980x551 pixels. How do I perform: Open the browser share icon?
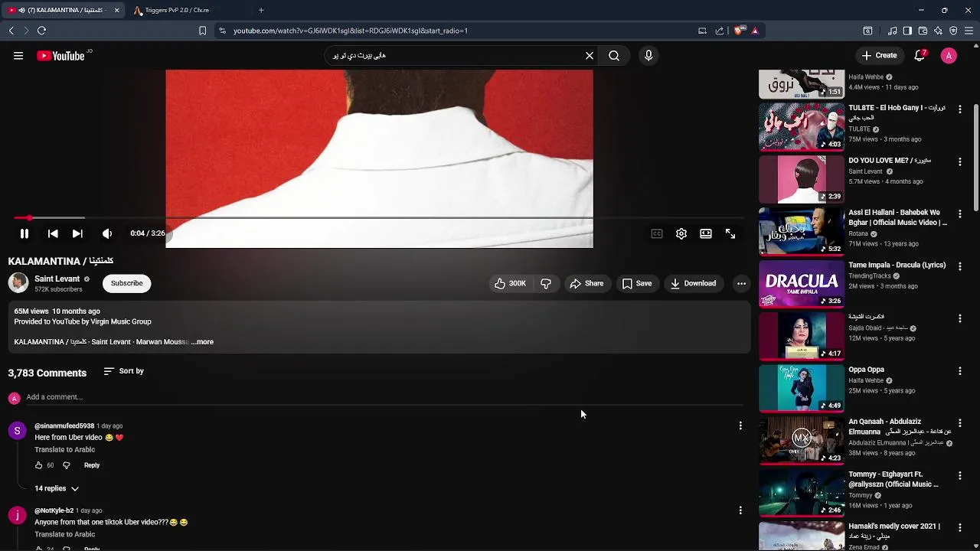point(720,31)
